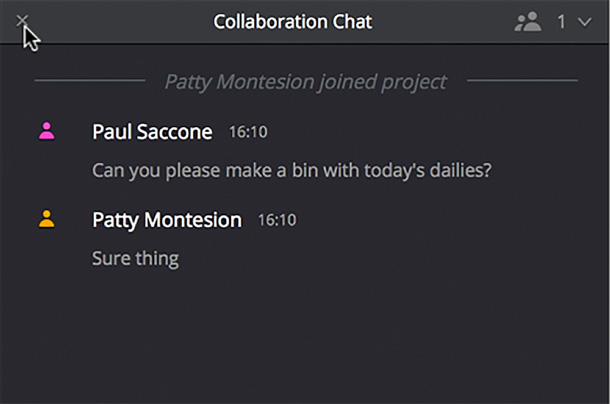Close the Collaboration Chat panel
Screen dimensions: 610x404
(23, 20)
